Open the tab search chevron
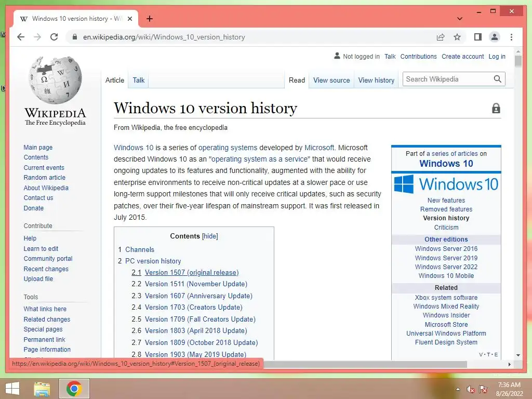The height and width of the screenshot is (399, 532). [x=460, y=19]
